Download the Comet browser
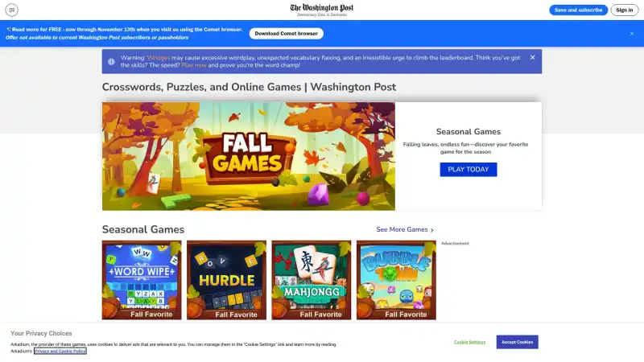This screenshot has height=362, width=644. pyautogui.click(x=287, y=34)
